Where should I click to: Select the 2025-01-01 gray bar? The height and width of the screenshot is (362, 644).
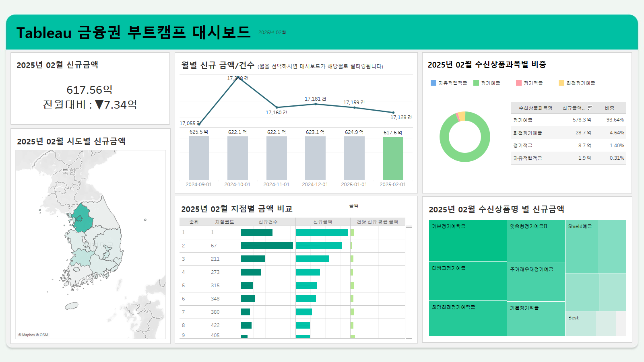354,158
